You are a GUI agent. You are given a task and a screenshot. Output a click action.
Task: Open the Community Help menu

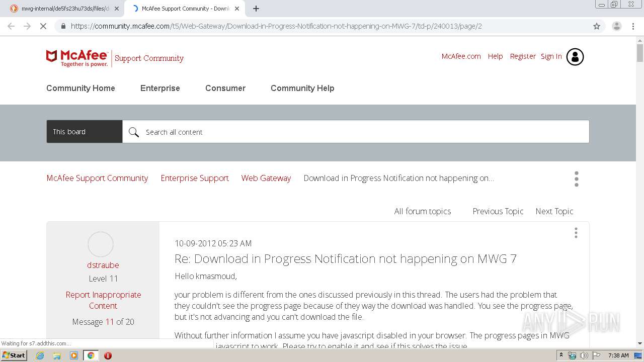[x=302, y=88]
